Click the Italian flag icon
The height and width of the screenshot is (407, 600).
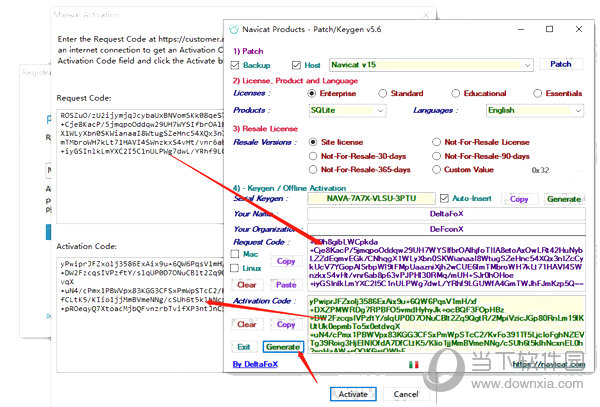pos(414,365)
